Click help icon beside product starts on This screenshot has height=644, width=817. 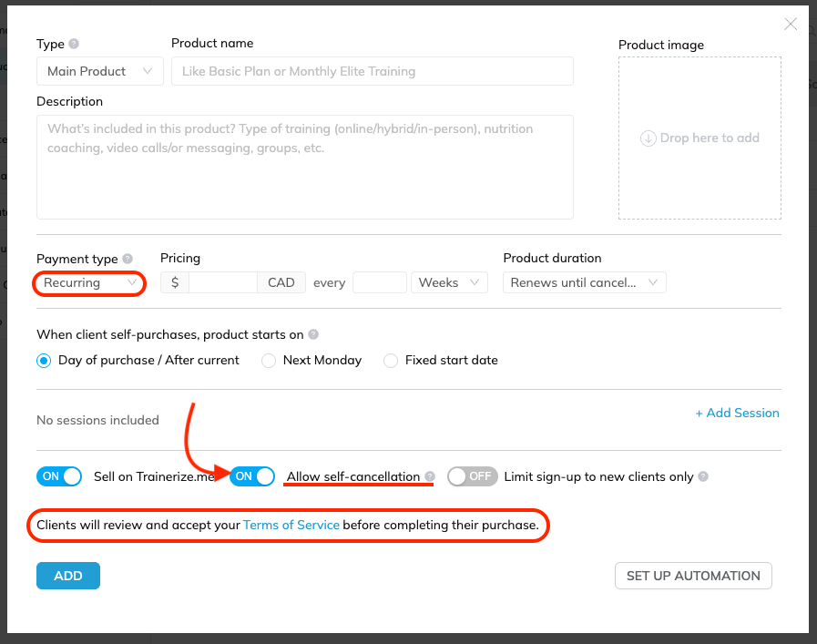[313, 334]
